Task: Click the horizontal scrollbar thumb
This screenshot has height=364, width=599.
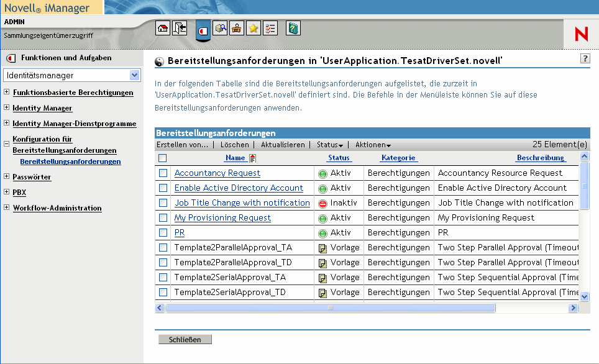Action: 330,308
